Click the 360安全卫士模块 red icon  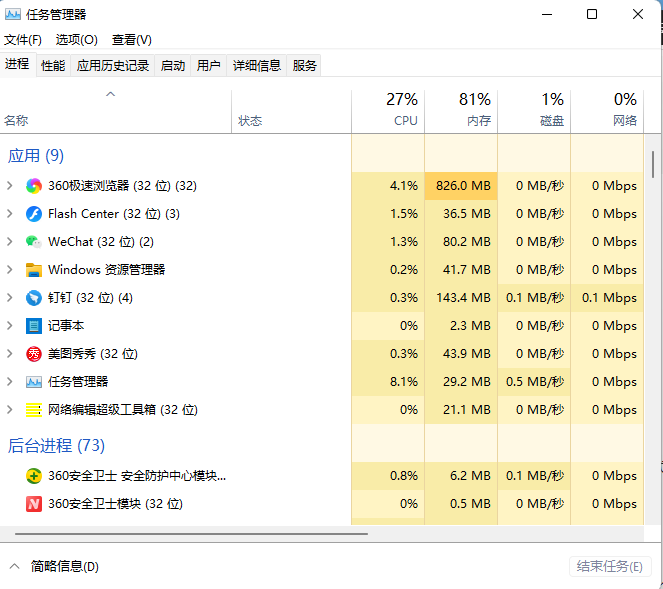click(34, 504)
